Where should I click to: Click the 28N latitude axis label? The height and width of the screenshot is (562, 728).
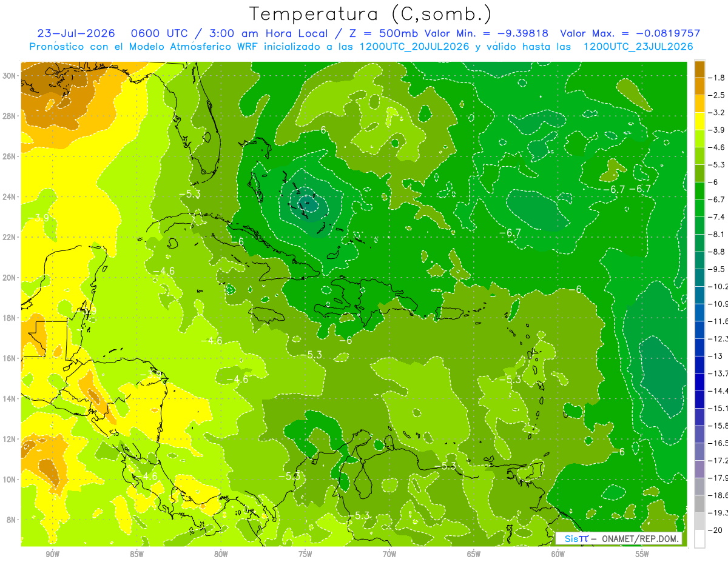click(x=10, y=116)
